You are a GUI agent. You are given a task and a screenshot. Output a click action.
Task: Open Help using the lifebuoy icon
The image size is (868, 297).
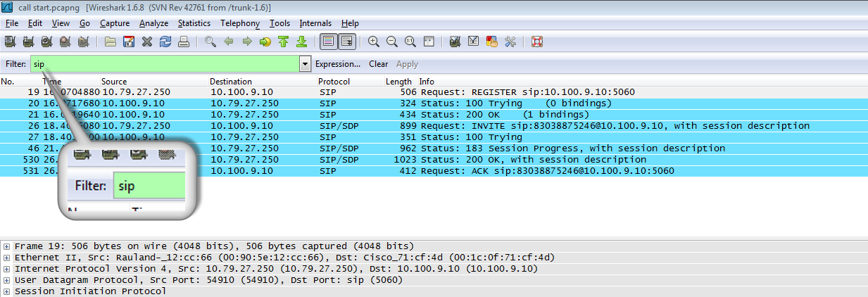point(536,42)
